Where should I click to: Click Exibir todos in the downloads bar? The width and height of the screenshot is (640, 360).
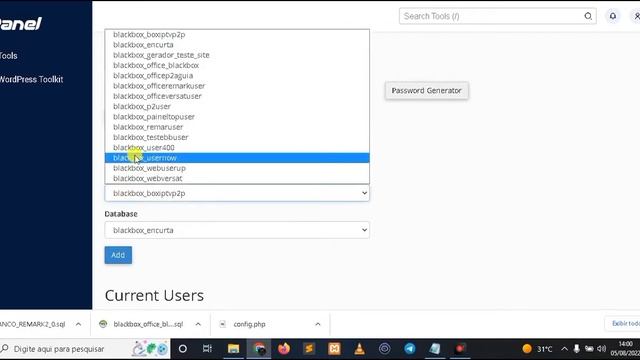pos(624,324)
